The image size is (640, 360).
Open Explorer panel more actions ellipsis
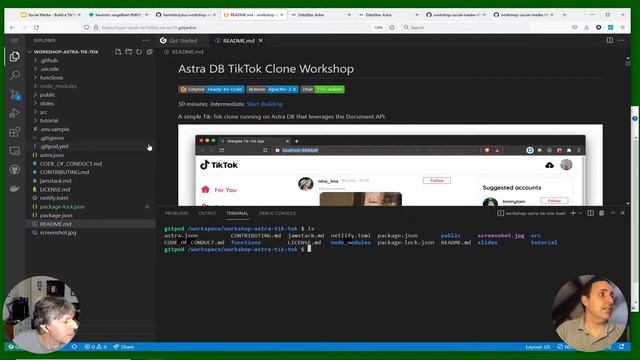point(146,40)
